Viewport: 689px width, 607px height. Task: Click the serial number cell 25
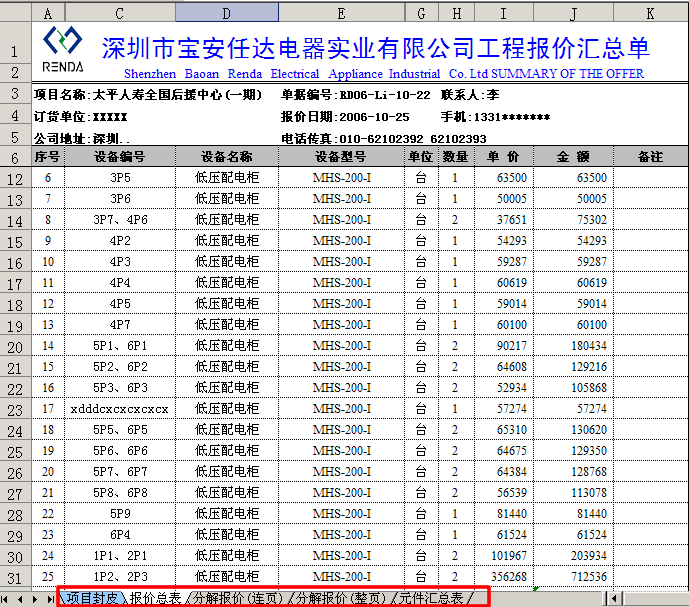(48, 577)
